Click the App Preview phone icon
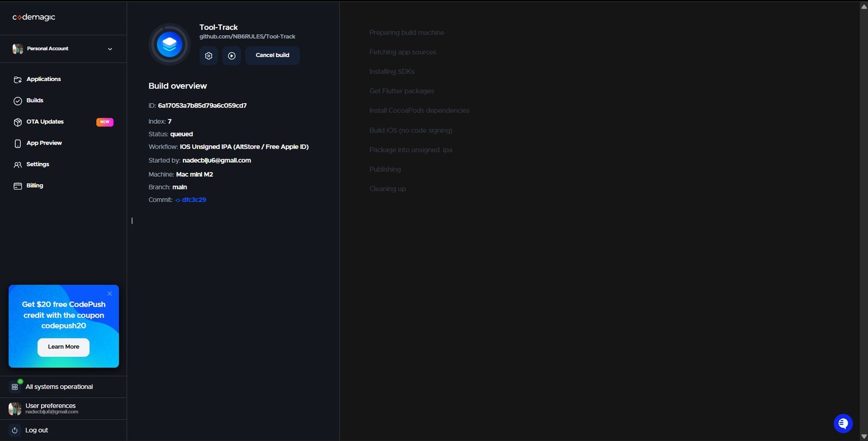The height and width of the screenshot is (441, 868). pos(18,143)
